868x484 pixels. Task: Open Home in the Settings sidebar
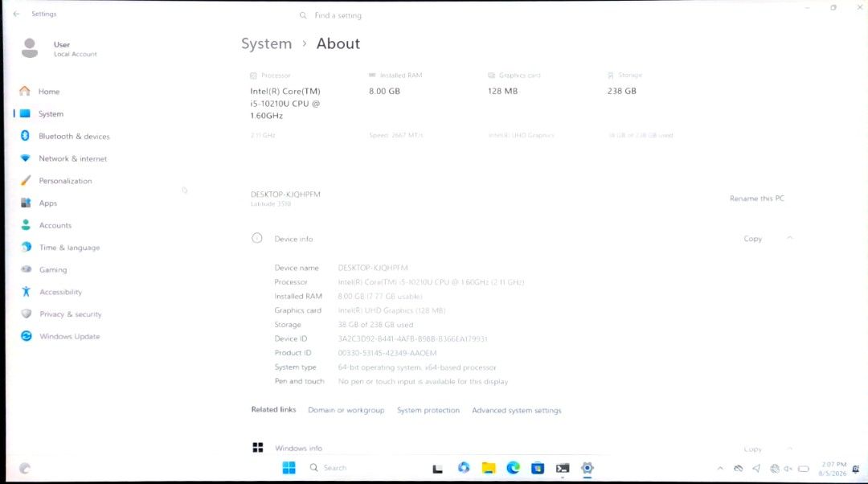point(49,92)
